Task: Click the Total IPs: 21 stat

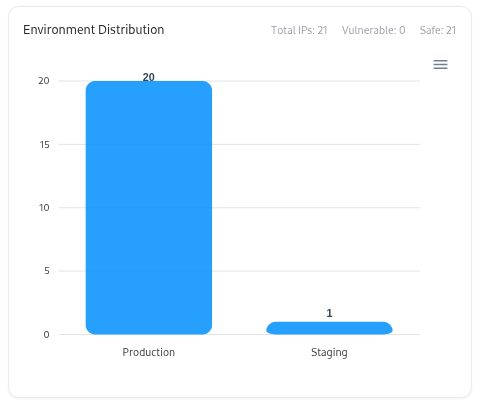Action: click(299, 30)
